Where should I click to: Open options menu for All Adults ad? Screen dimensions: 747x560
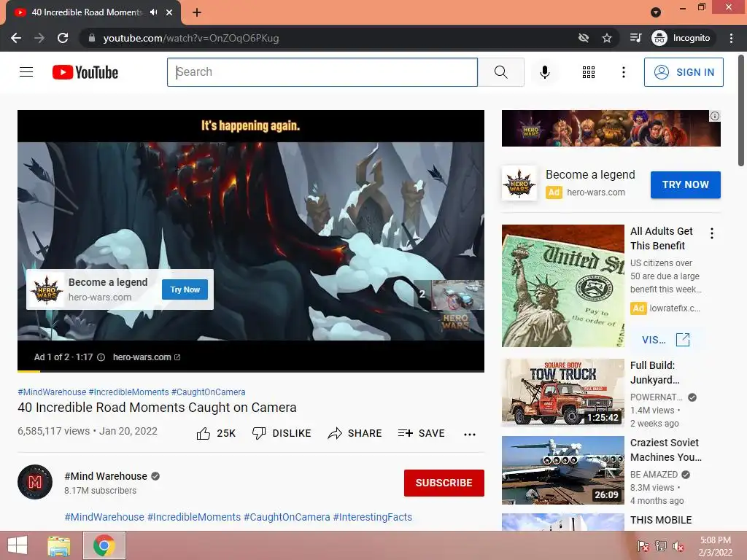pyautogui.click(x=712, y=233)
